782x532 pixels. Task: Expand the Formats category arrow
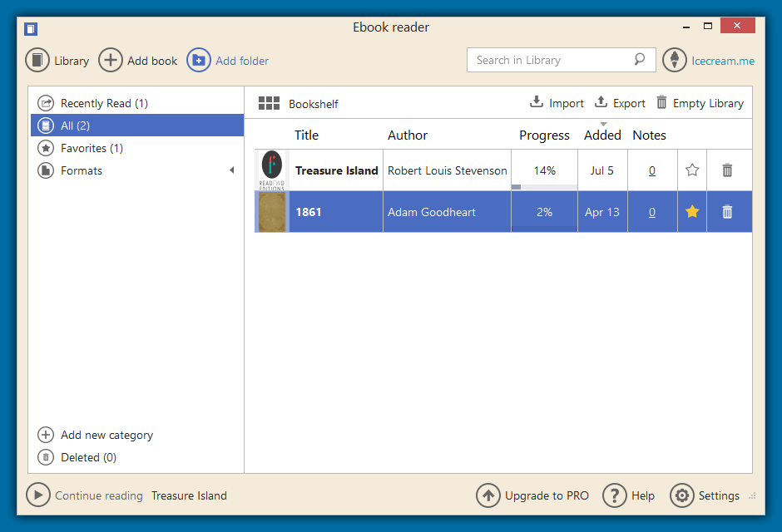click(x=231, y=170)
